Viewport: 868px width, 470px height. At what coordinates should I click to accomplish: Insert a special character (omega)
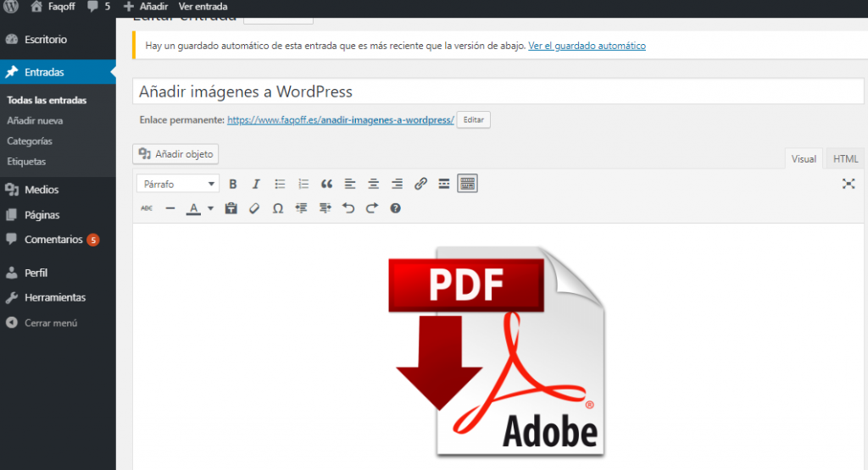[278, 208]
